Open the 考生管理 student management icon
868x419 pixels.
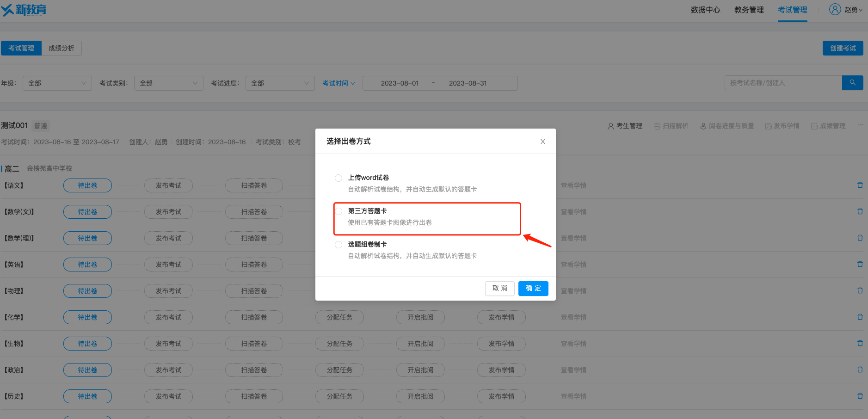611,126
